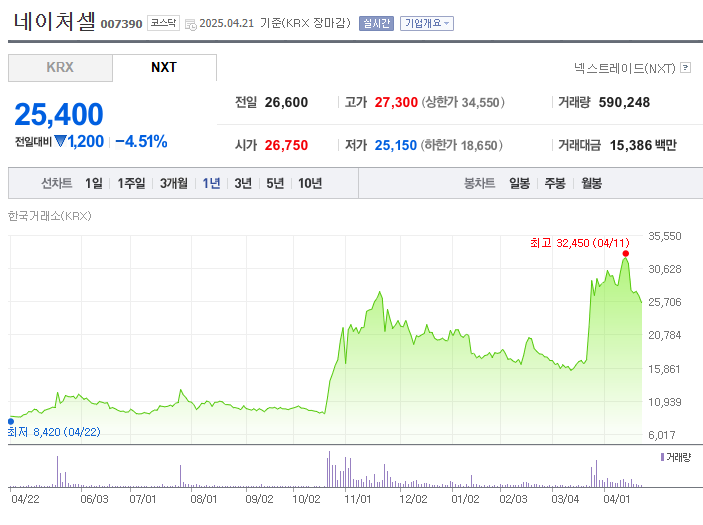This screenshot has height=525, width=703.
Task: Click the 거래대금 15,386 백만 value
Action: click(643, 145)
